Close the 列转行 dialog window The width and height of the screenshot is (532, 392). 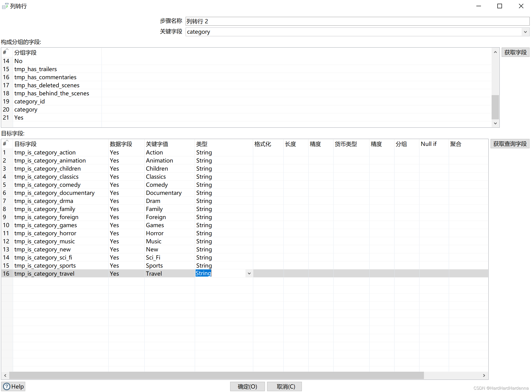tap(521, 6)
